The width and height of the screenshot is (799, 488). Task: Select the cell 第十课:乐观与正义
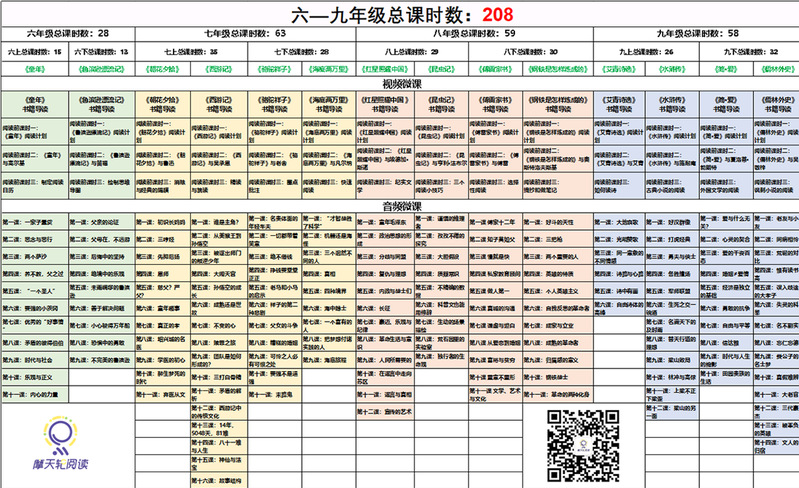click(x=35, y=377)
